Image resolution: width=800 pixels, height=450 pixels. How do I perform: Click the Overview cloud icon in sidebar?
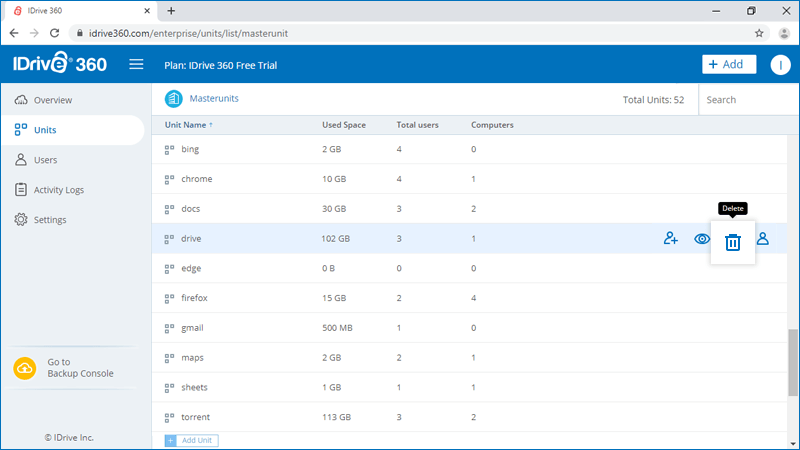[x=21, y=99]
